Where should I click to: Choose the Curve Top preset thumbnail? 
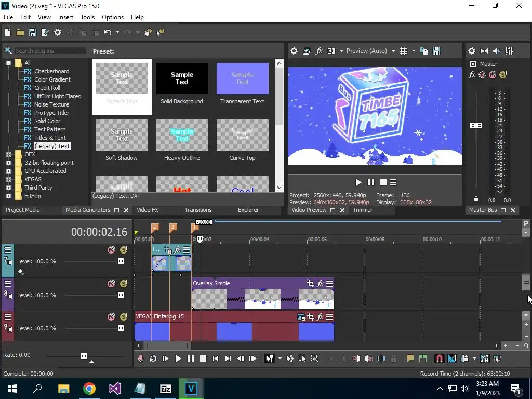tap(242, 135)
